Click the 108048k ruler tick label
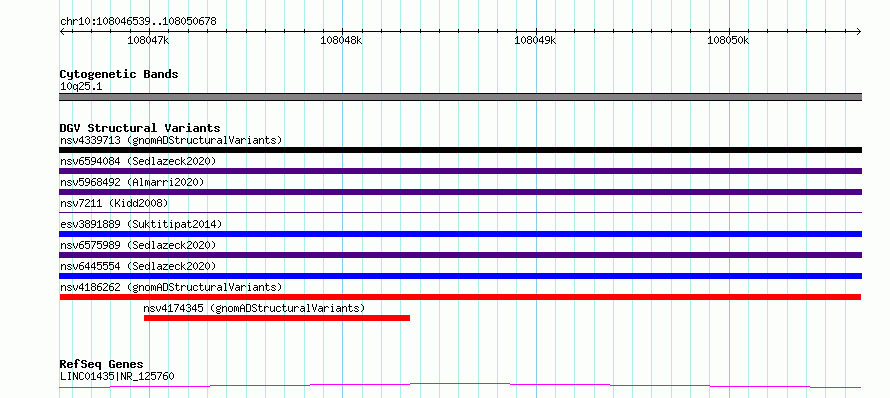This screenshot has width=890, height=398. pyautogui.click(x=341, y=40)
